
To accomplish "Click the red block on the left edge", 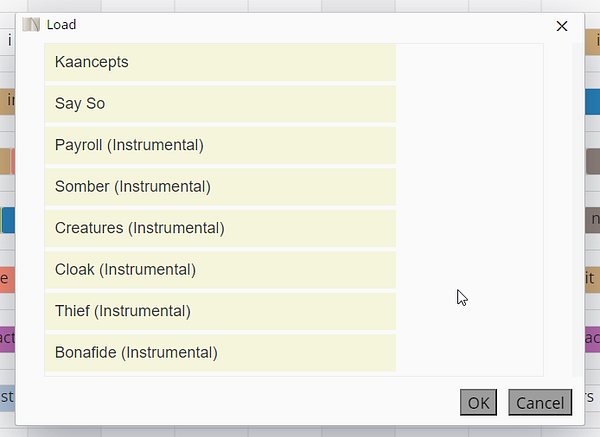I will [x=6, y=280].
